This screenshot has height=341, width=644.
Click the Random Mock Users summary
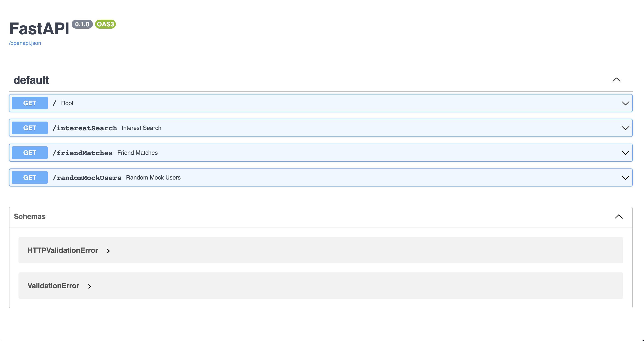[153, 177]
